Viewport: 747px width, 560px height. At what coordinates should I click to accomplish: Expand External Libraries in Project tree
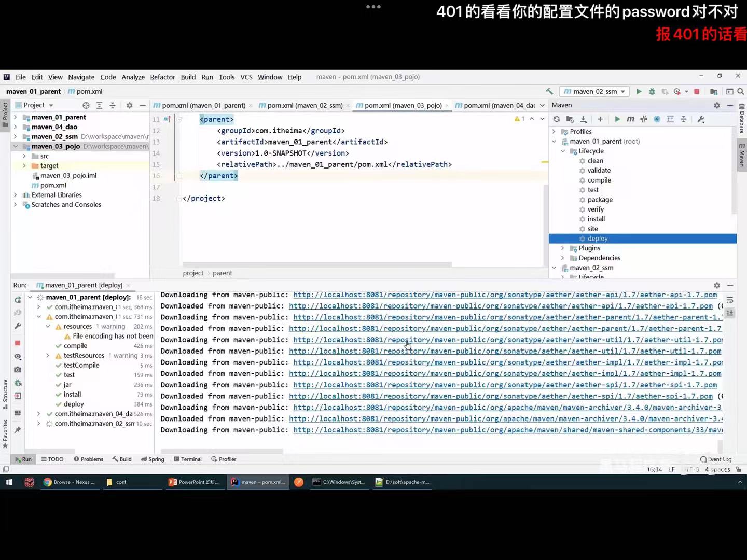click(x=15, y=195)
